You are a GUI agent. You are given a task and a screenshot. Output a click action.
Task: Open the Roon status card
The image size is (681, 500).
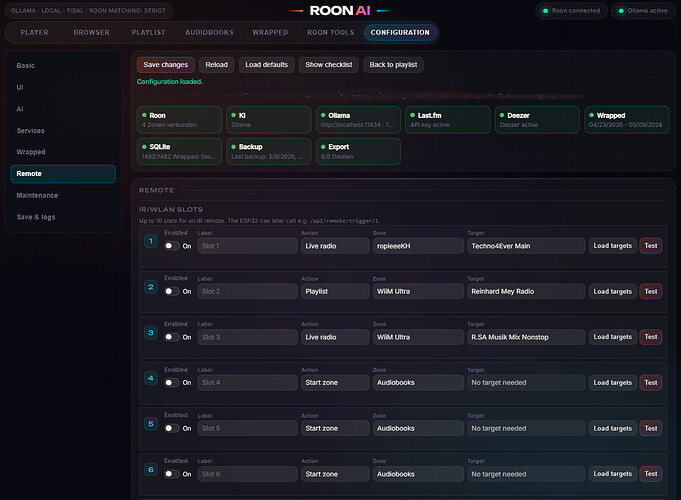(x=179, y=120)
